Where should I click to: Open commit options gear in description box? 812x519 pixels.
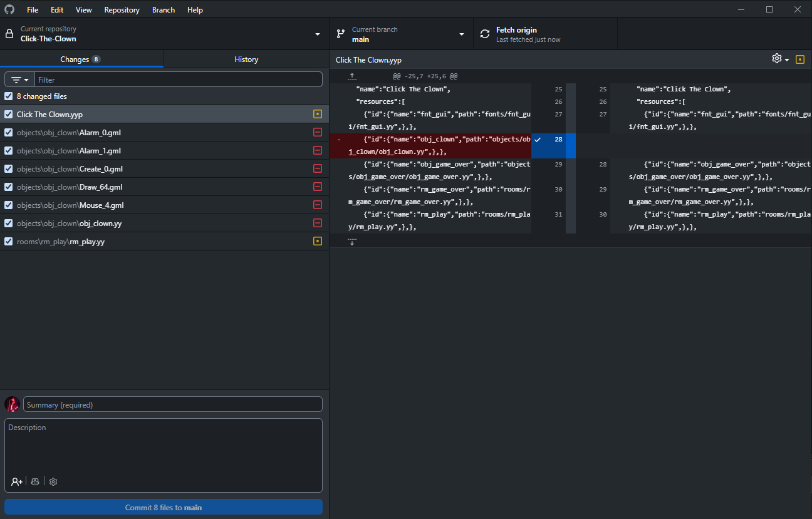point(53,481)
